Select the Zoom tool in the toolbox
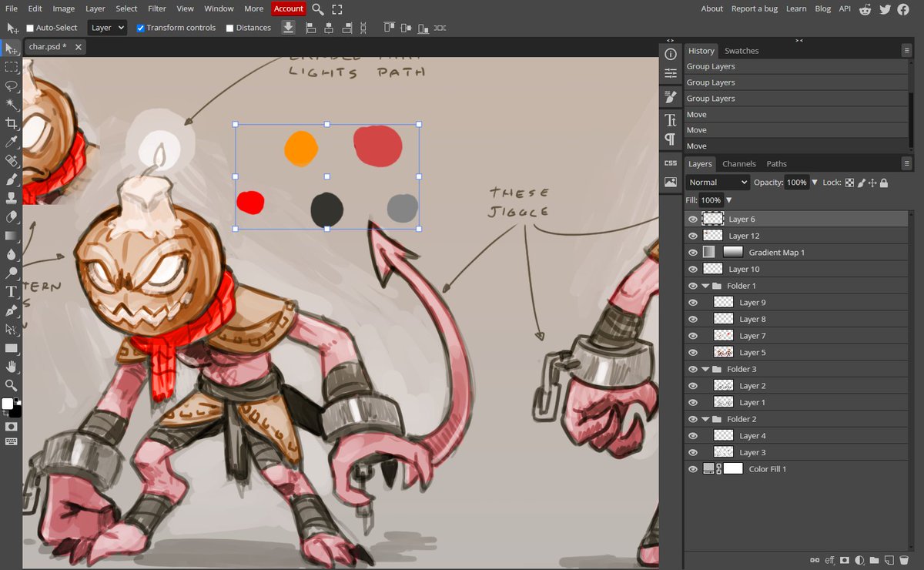This screenshot has height=570, width=924. tap(12, 385)
